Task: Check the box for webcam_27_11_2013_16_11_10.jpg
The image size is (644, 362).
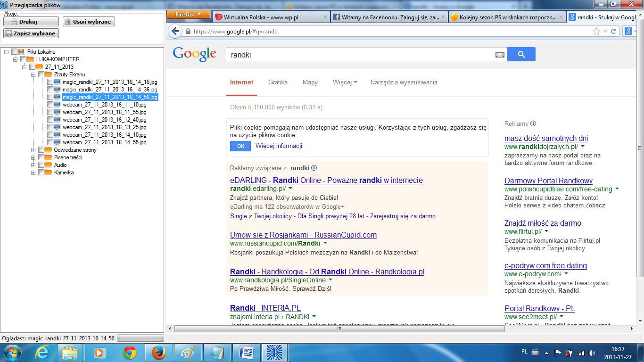Action: coord(50,105)
